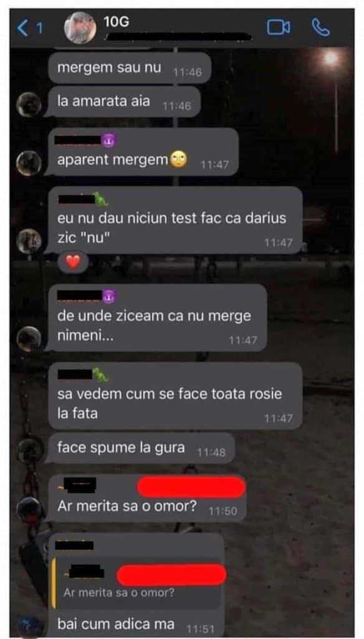364x639 pixels.
Task: Tap the red heart reaction
Action: tap(73, 263)
